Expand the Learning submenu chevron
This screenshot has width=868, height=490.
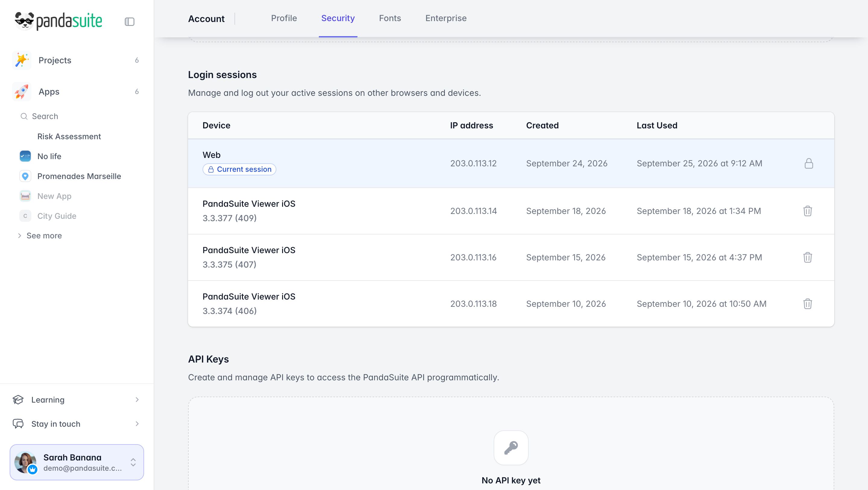[x=137, y=400]
